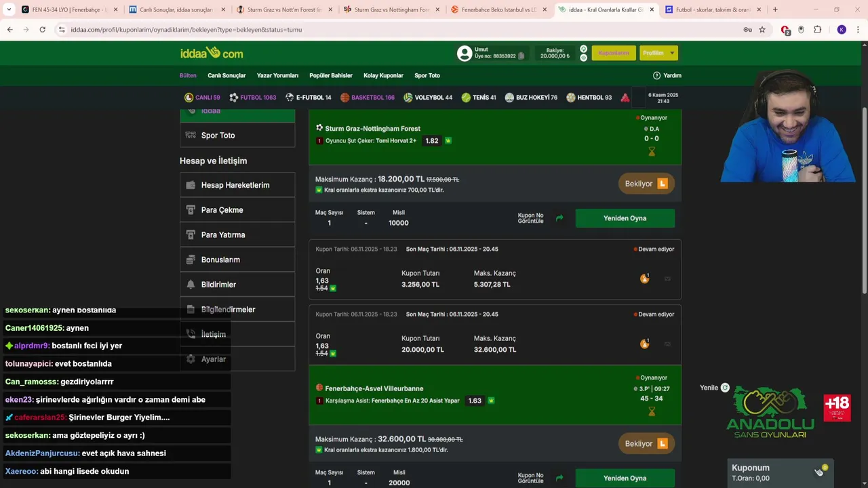Go back with the browser back arrow
868x488 pixels.
pos(10,30)
